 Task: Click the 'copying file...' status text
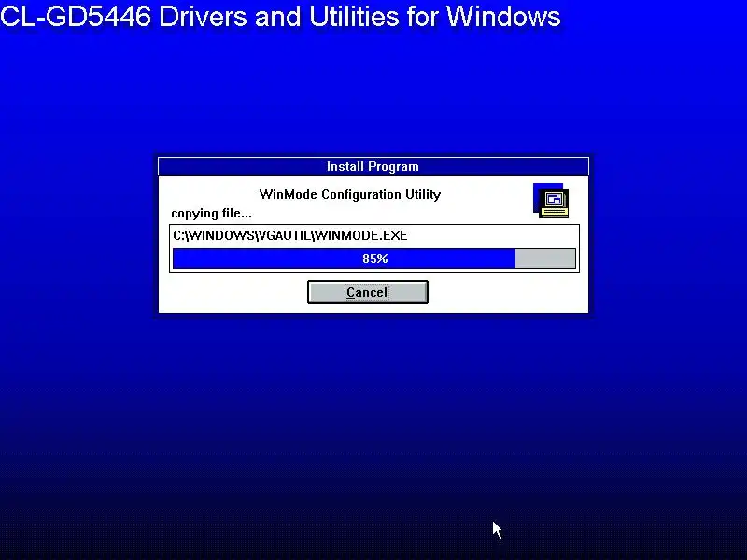click(212, 214)
